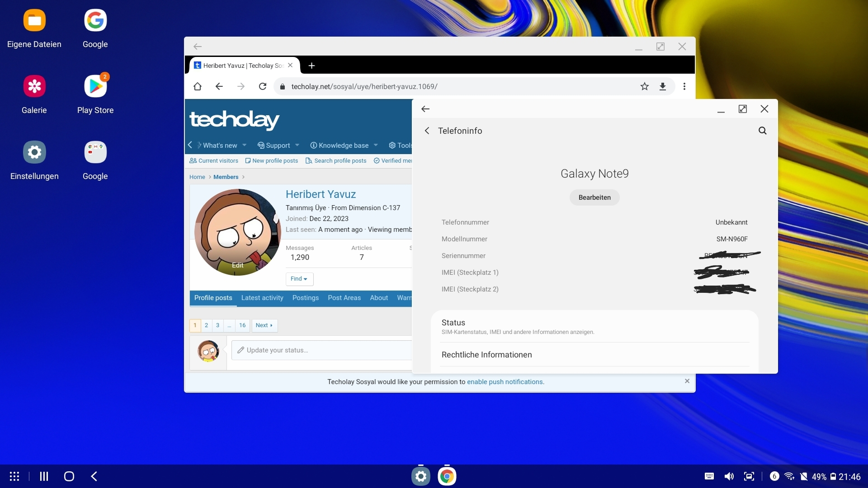Image resolution: width=868 pixels, height=488 pixels.
Task: Open What's new menu
Action: 220,145
